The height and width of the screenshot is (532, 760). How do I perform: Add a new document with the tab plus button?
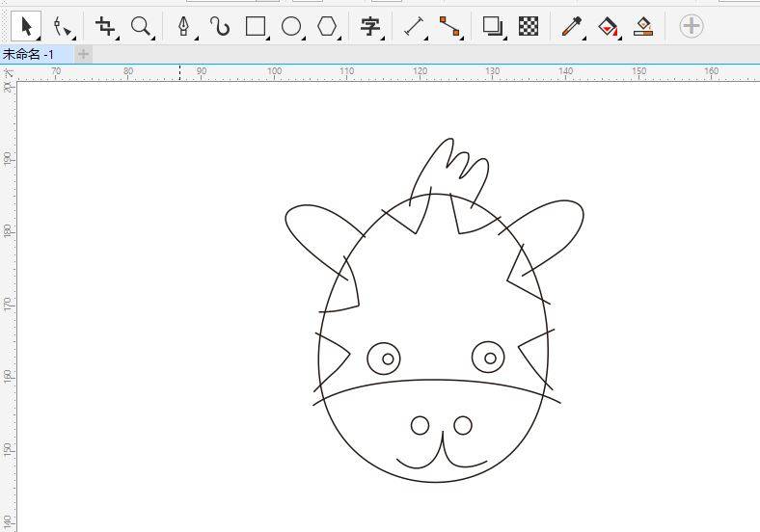tap(83, 54)
